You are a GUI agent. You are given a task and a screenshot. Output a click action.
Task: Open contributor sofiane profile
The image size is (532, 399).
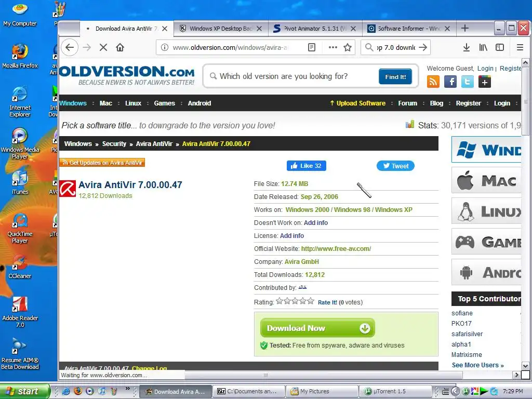click(462, 313)
